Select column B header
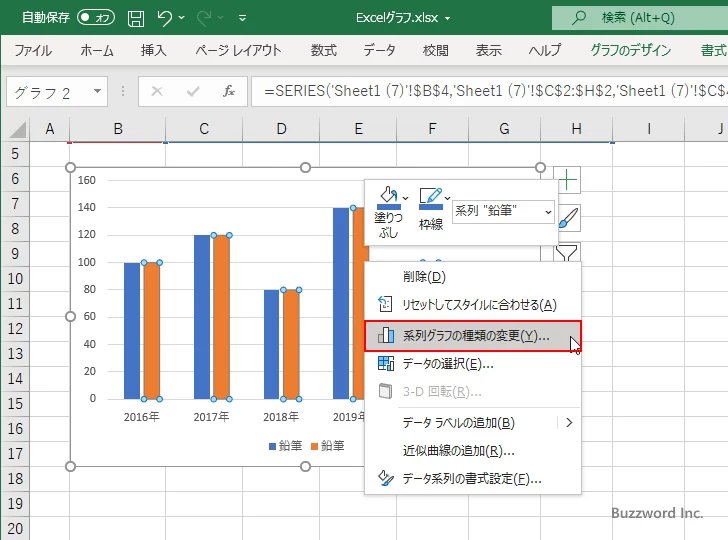The width and height of the screenshot is (728, 540). 118,129
